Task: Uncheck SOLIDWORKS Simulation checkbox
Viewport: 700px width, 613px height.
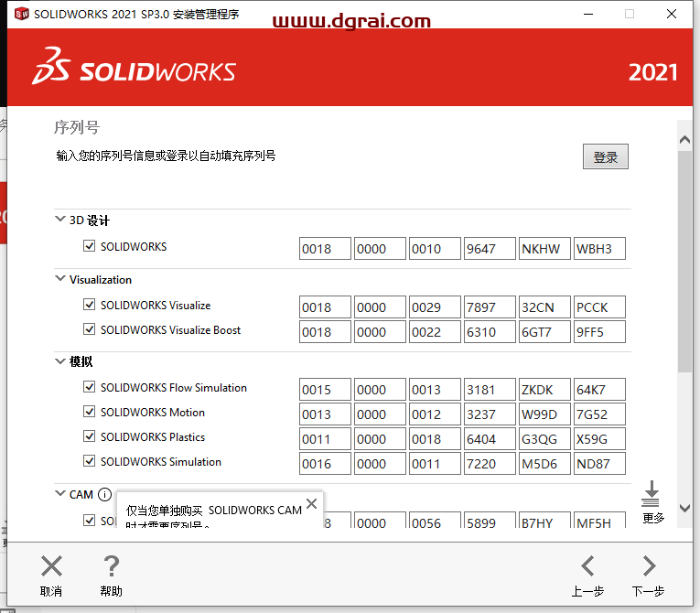Action: pyautogui.click(x=90, y=461)
